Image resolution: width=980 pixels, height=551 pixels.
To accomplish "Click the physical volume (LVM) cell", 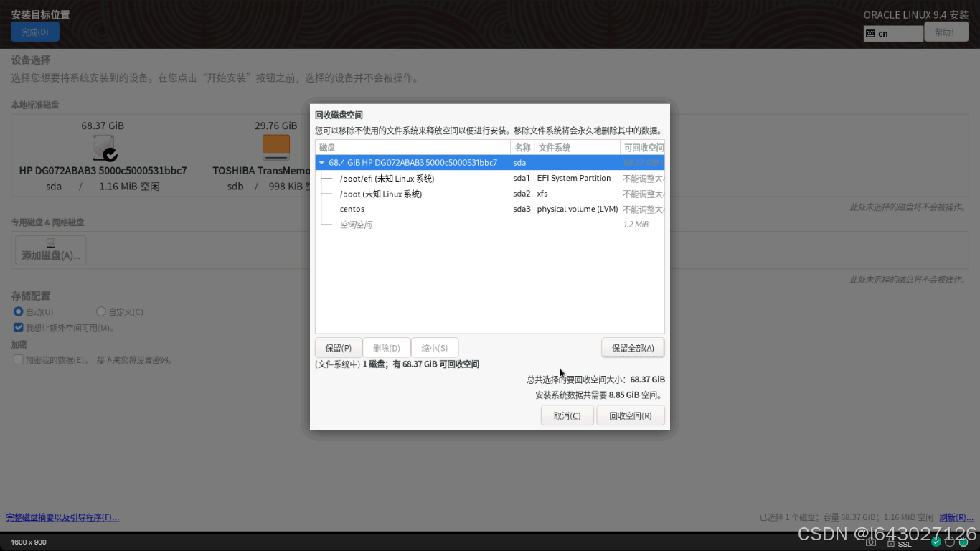I will coord(578,209).
